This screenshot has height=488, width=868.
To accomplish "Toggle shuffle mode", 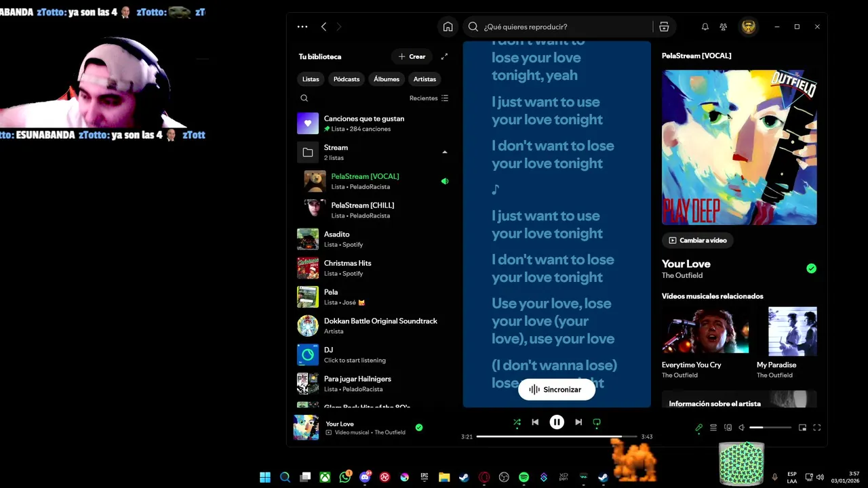I will 517,422.
